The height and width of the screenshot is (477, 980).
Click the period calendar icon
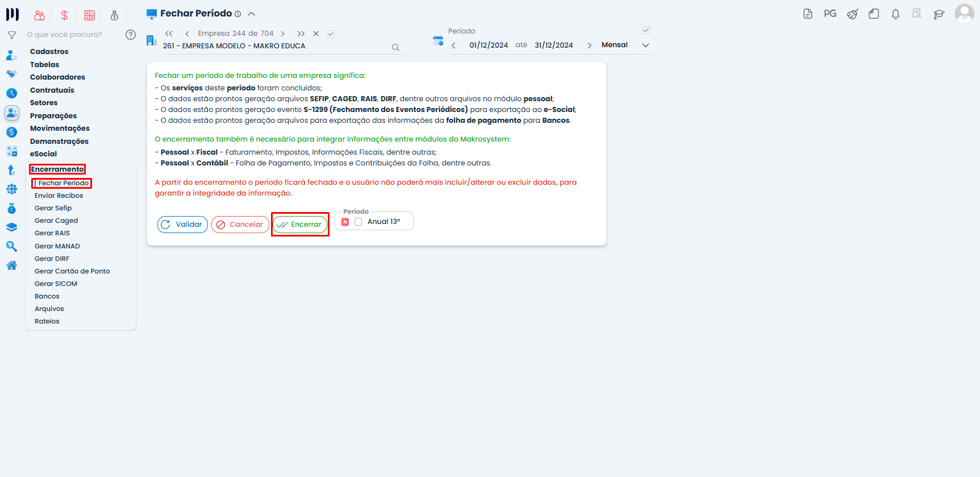point(438,40)
